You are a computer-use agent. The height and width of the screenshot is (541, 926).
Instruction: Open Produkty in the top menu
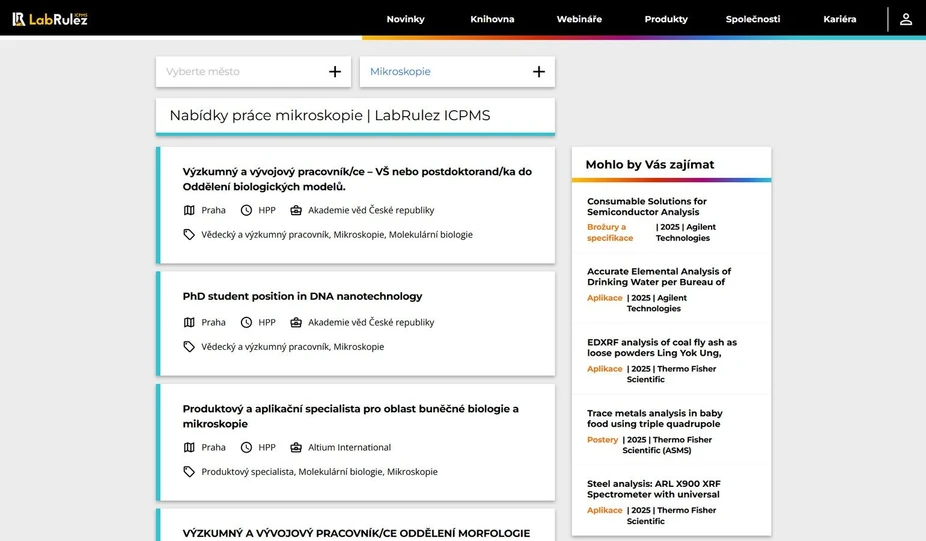pyautogui.click(x=666, y=19)
